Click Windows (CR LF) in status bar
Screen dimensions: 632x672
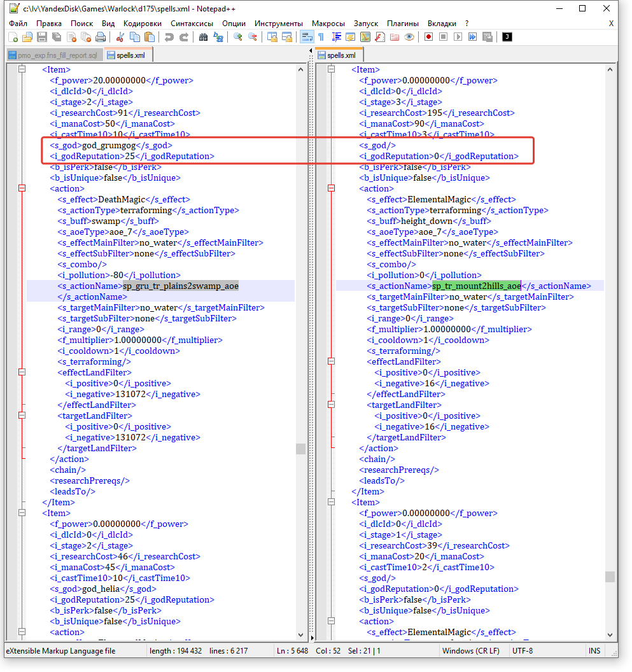pyautogui.click(x=471, y=651)
